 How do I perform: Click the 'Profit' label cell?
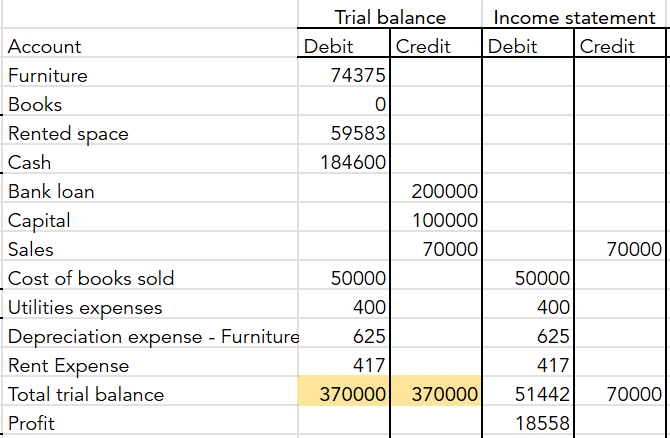pos(150,420)
